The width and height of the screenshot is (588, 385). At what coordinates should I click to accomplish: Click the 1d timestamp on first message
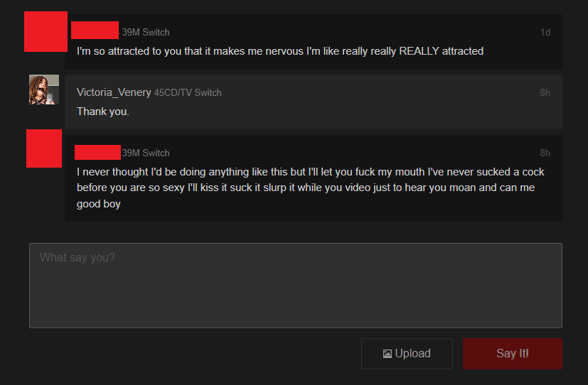click(x=545, y=32)
